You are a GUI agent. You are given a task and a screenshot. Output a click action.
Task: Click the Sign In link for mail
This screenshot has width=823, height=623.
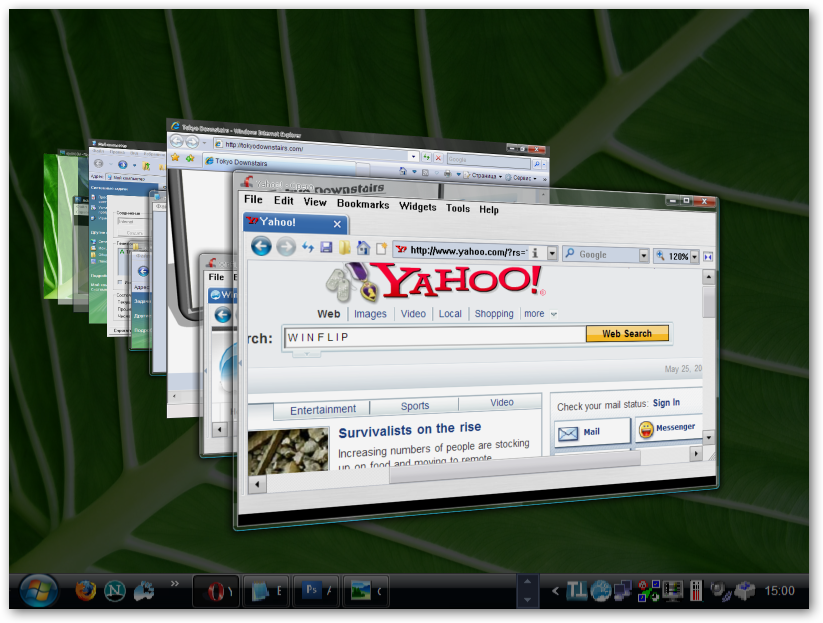tap(666, 403)
